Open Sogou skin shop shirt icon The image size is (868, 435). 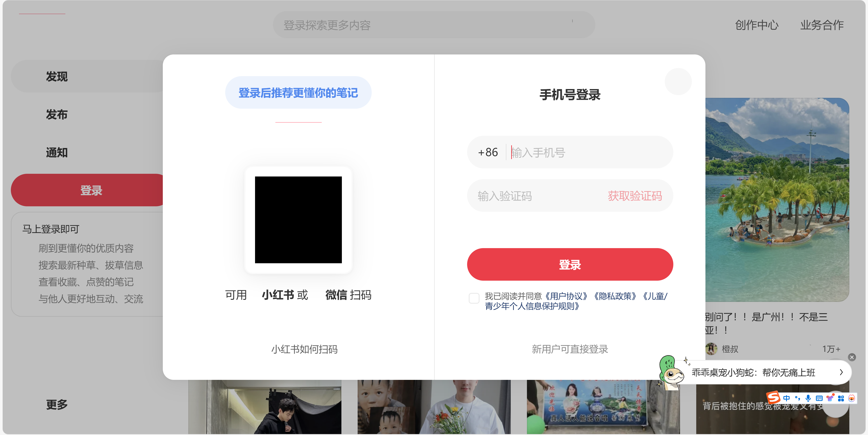(830, 398)
